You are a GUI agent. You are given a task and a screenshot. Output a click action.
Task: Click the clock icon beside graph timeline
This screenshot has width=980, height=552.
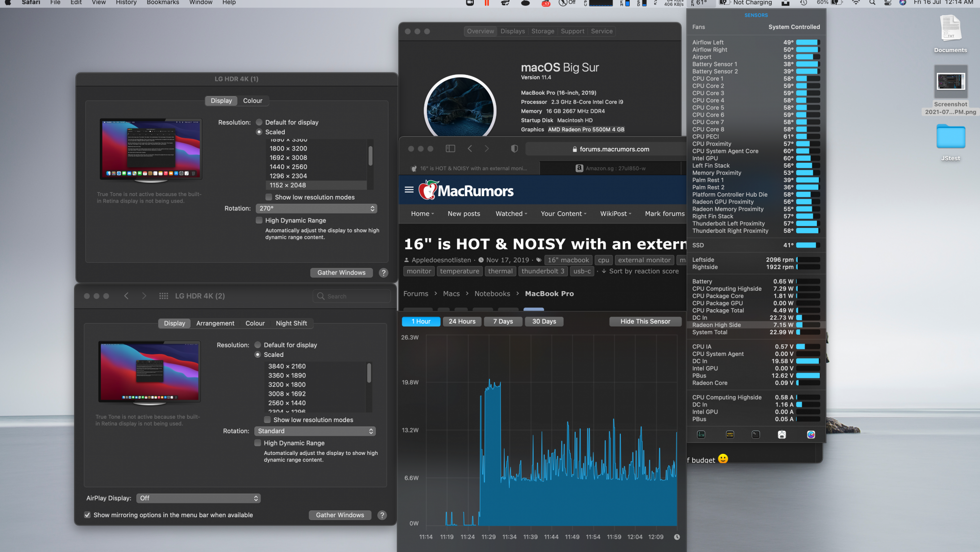pyautogui.click(x=677, y=537)
